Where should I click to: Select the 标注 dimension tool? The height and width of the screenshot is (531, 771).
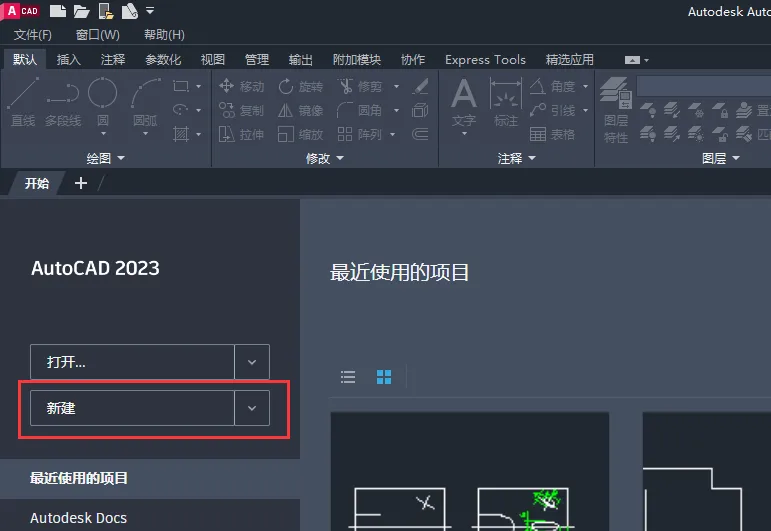[505, 103]
